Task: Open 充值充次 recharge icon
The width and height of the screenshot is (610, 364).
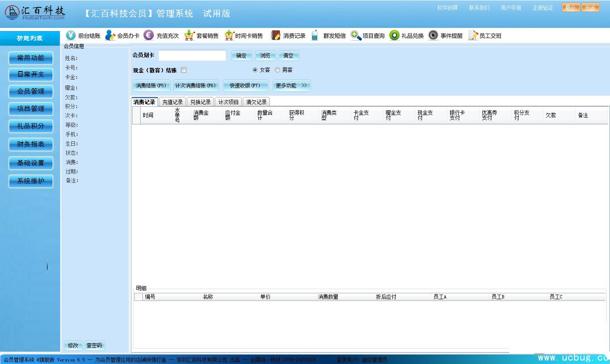Action: [x=149, y=35]
